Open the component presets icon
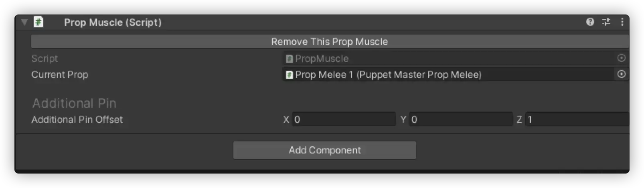Image resolution: width=644 pixels, height=188 pixels. pos(606,22)
